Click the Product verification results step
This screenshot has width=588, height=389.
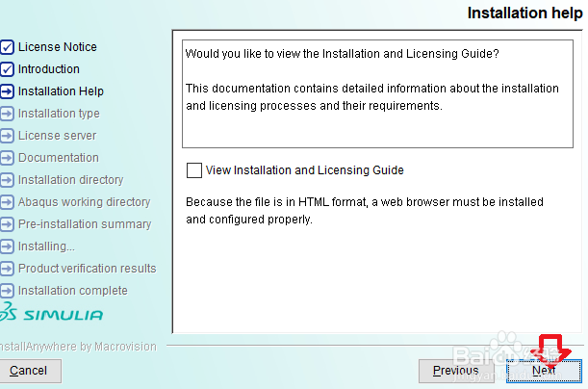87,269
